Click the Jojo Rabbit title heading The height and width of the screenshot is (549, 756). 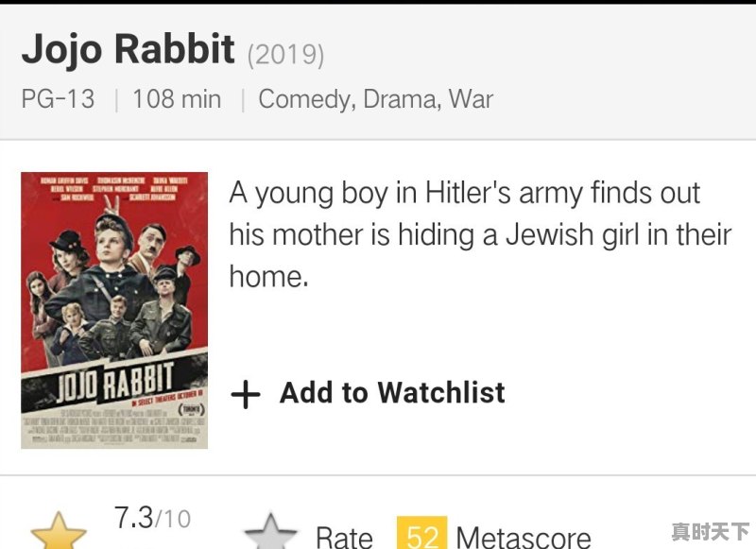coord(128,49)
